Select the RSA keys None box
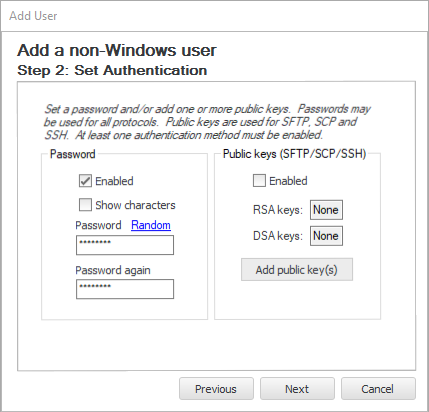Screen dimensions: 429x412 click(326, 210)
